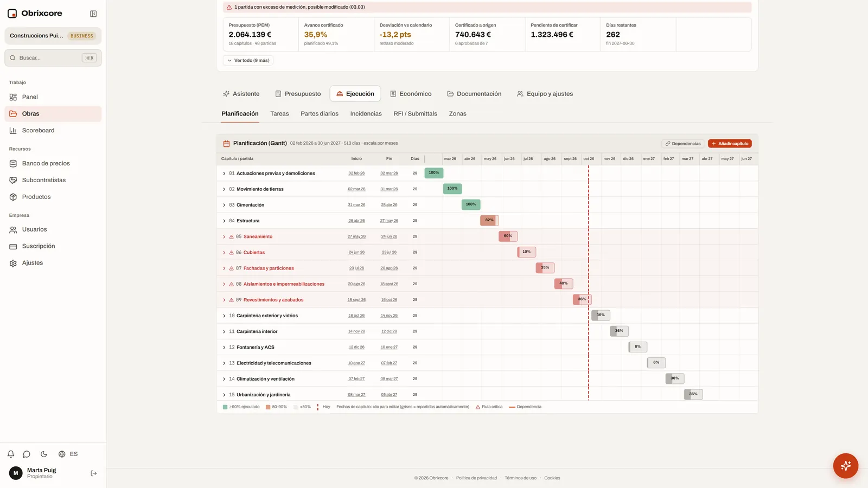The image size is (868, 488).
Task: Open Scoreboard from the sidebar
Action: [53, 131]
